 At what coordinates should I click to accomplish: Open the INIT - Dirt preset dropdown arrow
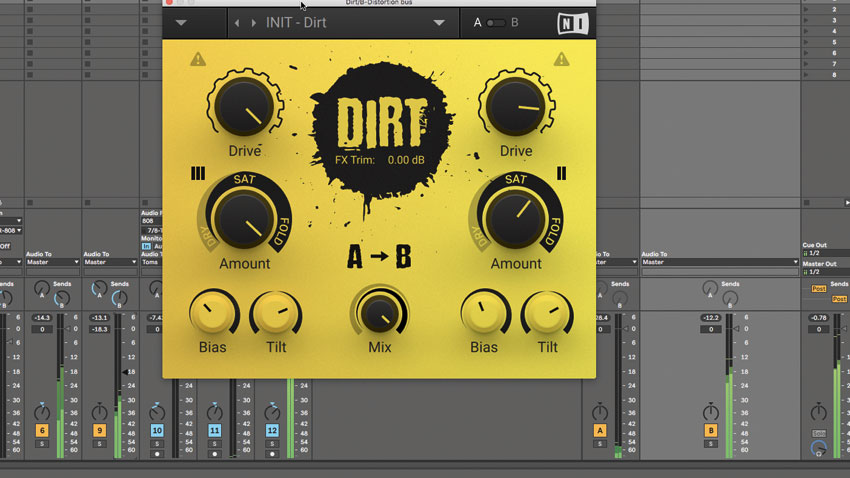tap(439, 23)
